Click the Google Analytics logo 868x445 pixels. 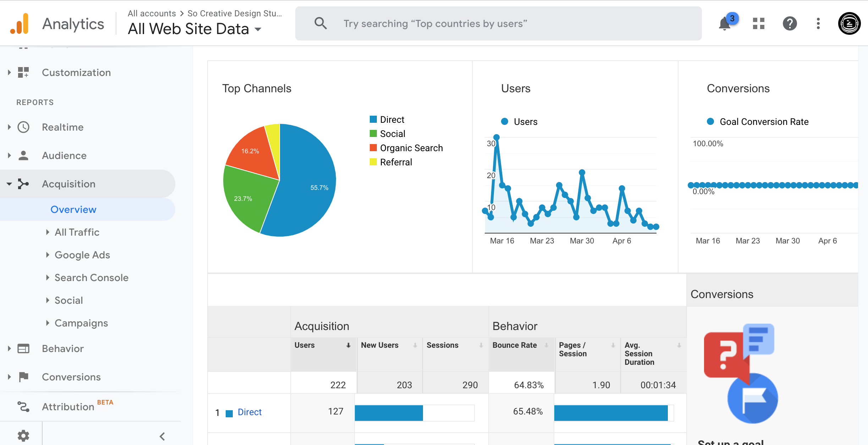20,23
